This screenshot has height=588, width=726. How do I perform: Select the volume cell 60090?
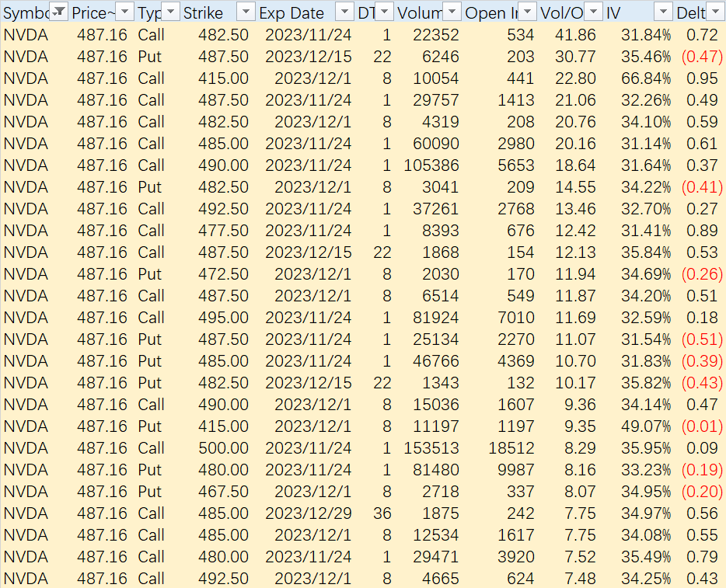[436, 144]
